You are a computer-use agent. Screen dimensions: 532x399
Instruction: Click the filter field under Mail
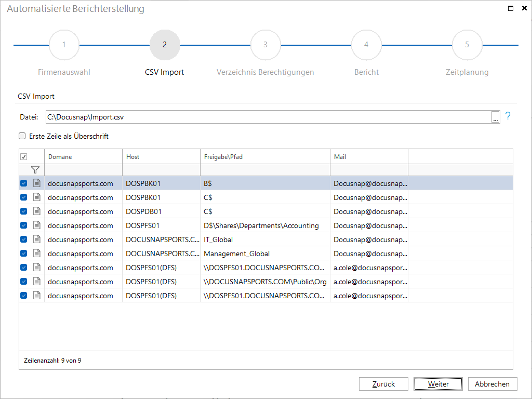coord(369,170)
